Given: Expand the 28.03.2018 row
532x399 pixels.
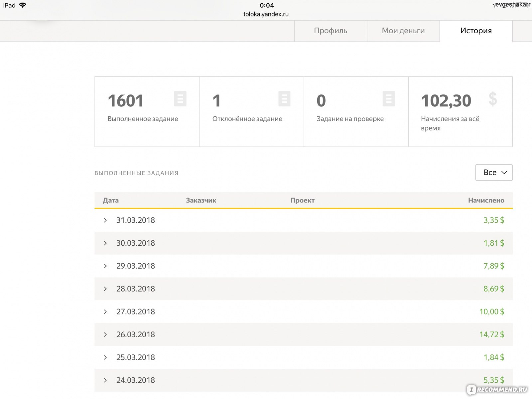Looking at the screenshot, I should [x=105, y=289].
